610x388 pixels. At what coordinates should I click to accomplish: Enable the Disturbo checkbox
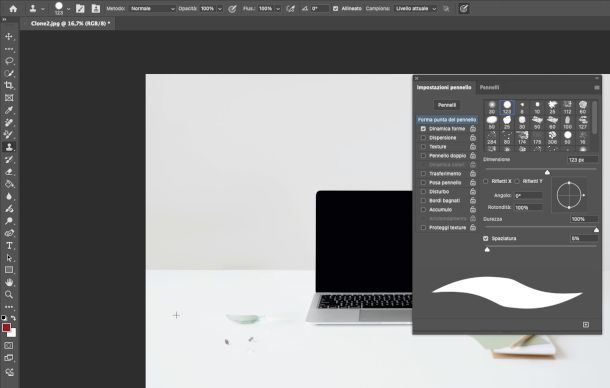tap(423, 191)
